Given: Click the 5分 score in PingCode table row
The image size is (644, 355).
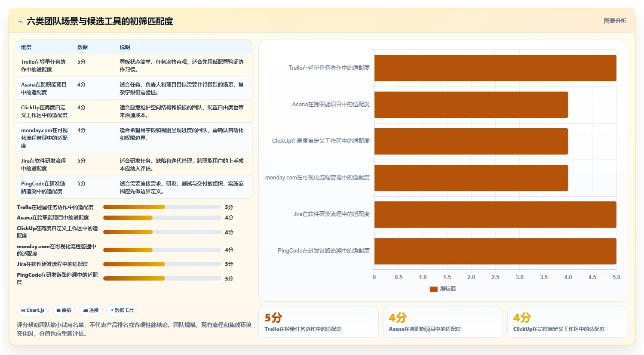Looking at the screenshot, I should coord(81,184).
